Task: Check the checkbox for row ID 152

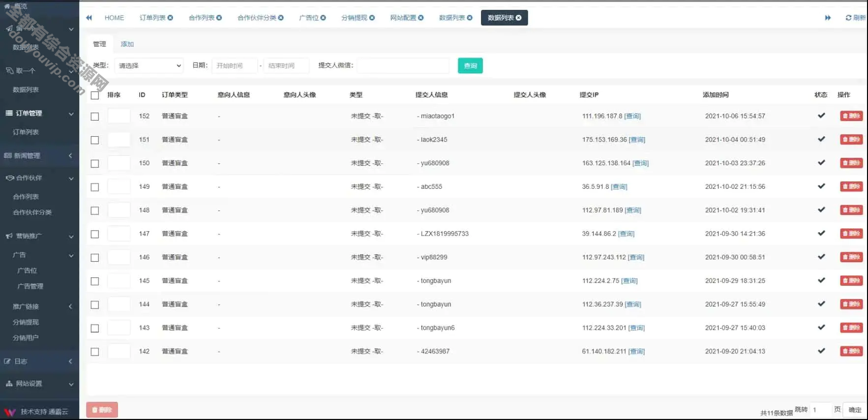Action: [x=95, y=117]
